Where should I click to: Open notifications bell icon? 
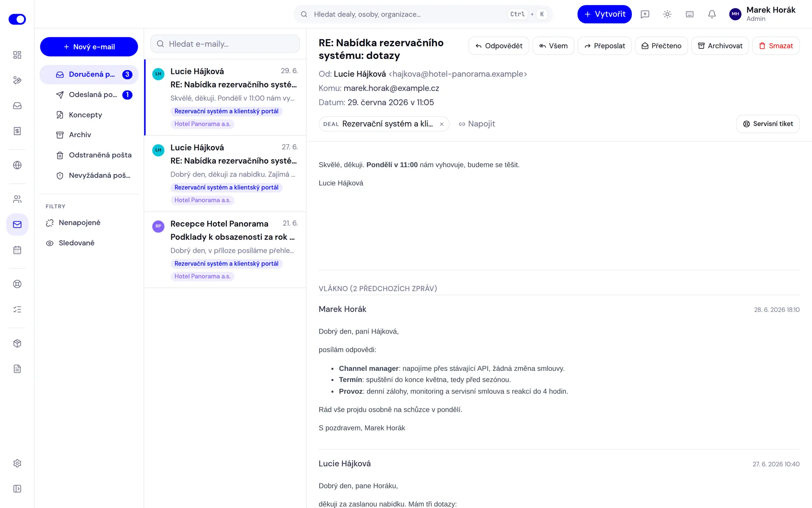pyautogui.click(x=712, y=14)
